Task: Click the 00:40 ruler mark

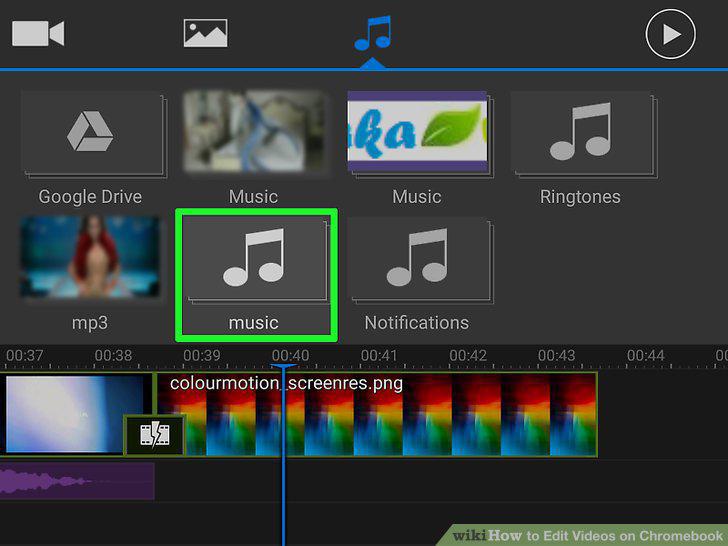Action: (290, 356)
